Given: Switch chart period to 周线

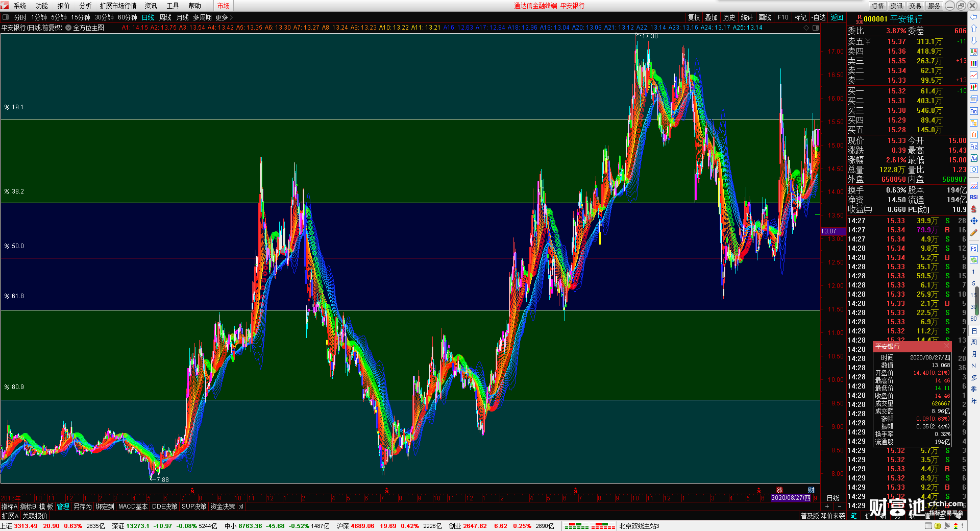Looking at the screenshot, I should tap(165, 17).
